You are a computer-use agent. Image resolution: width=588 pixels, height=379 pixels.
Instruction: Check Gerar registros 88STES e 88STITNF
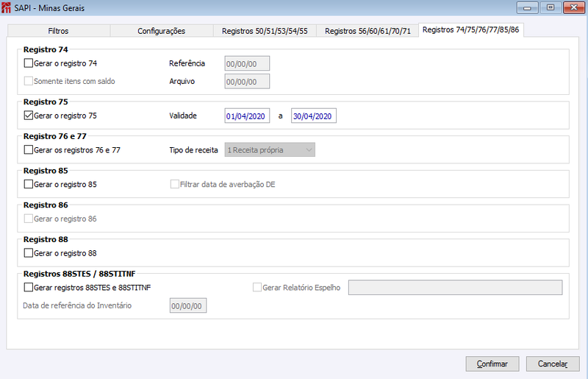click(29, 287)
